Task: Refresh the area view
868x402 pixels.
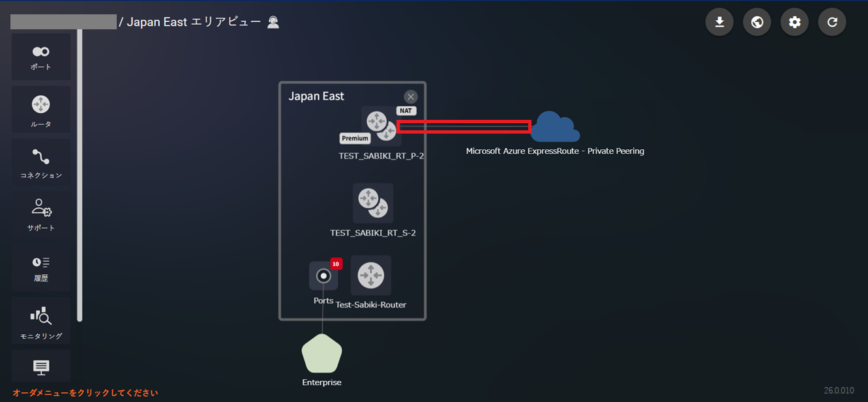Action: click(832, 22)
